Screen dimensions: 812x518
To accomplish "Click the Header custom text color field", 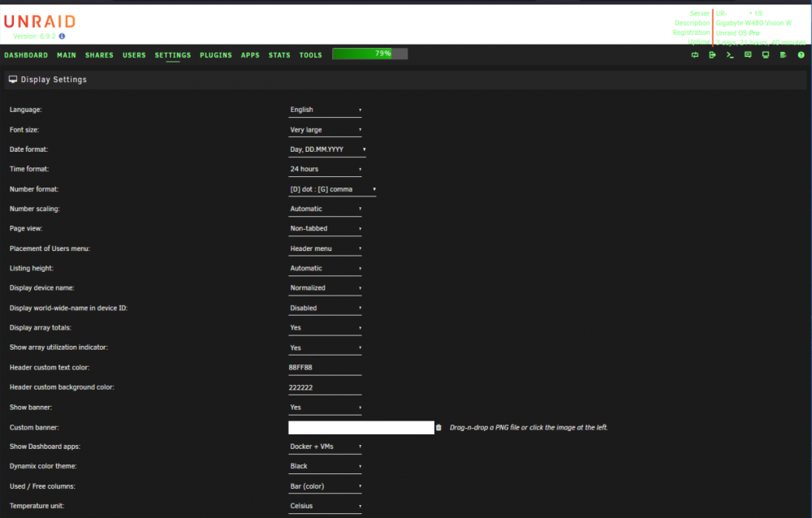I will pos(326,368).
